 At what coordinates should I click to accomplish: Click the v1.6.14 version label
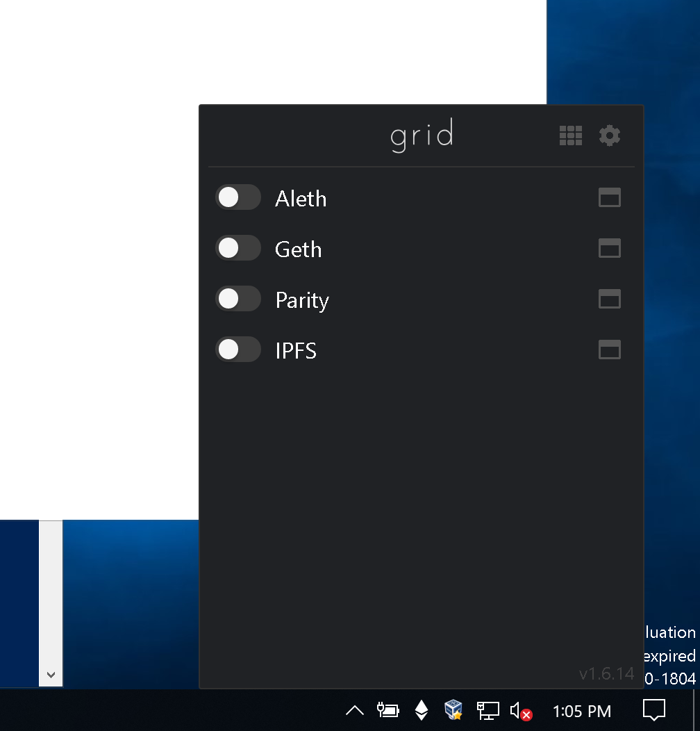coord(607,673)
